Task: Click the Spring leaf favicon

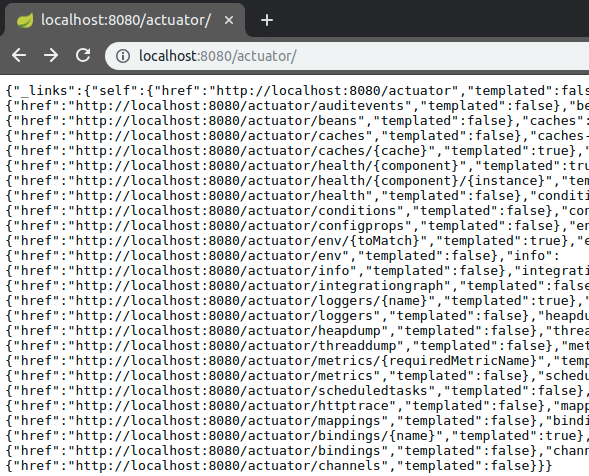Action: (x=25, y=20)
